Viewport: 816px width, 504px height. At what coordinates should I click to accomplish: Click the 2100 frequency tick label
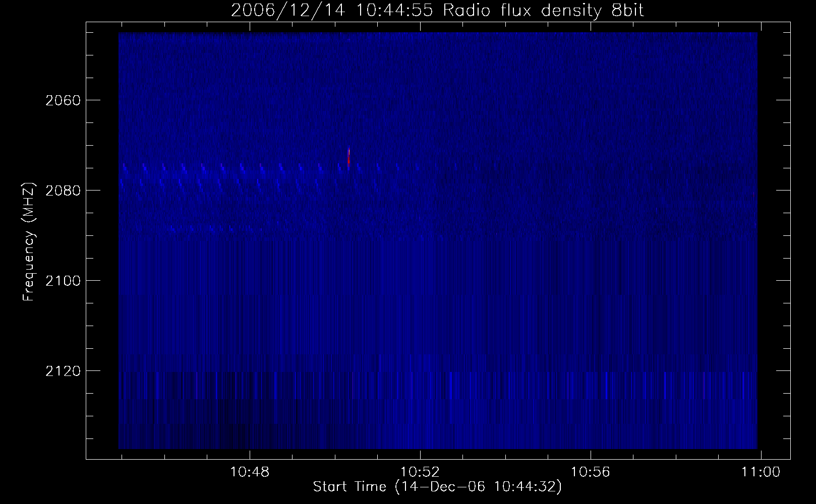63,281
